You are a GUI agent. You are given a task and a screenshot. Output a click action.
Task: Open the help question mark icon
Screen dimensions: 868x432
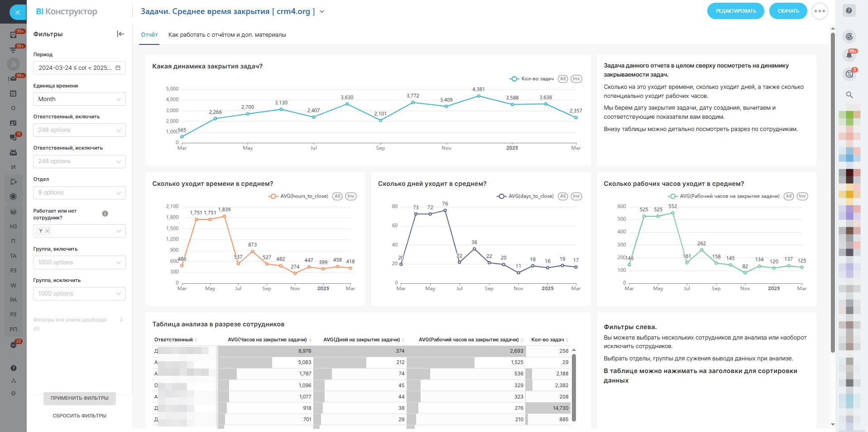[x=849, y=11]
